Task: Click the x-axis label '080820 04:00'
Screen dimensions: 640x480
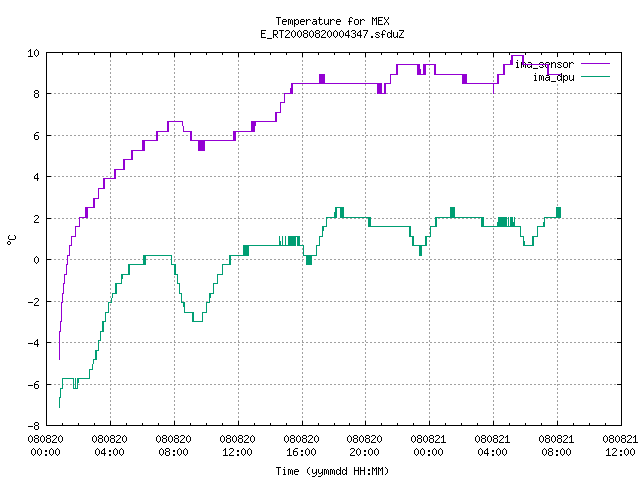Action: tap(109, 446)
